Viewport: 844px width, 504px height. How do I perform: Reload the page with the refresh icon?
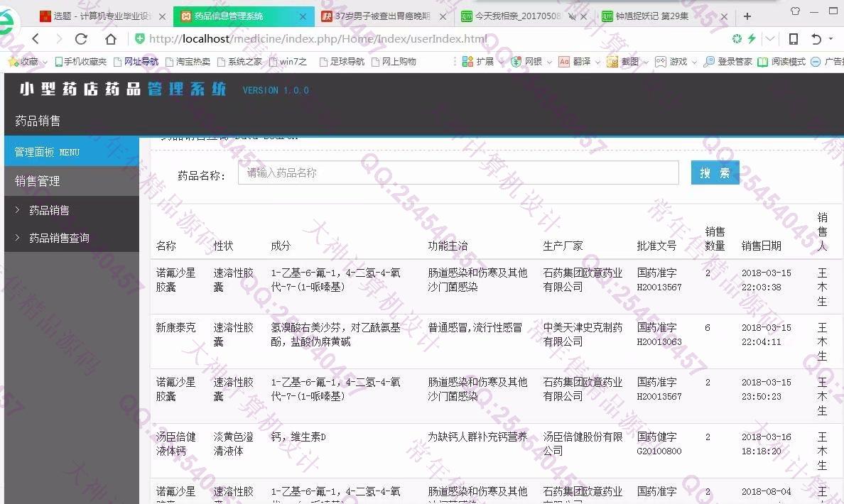coord(81,39)
